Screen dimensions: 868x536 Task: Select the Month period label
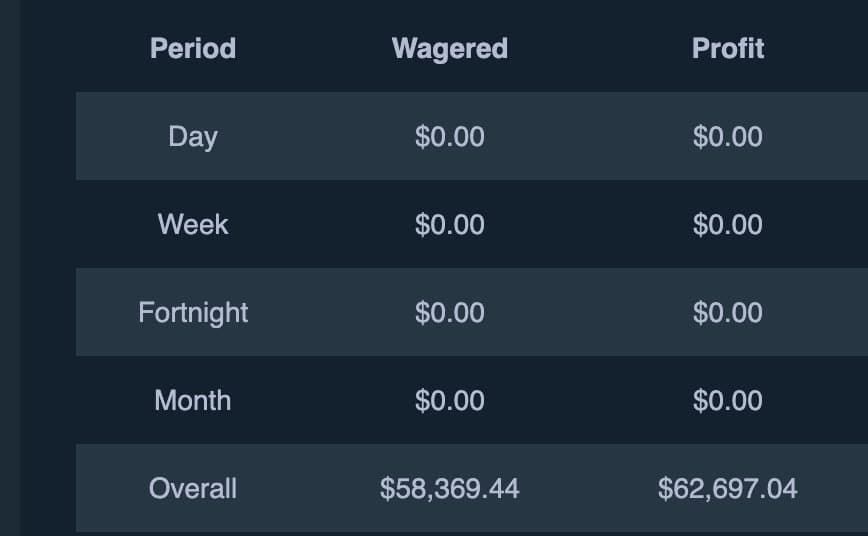coord(193,400)
